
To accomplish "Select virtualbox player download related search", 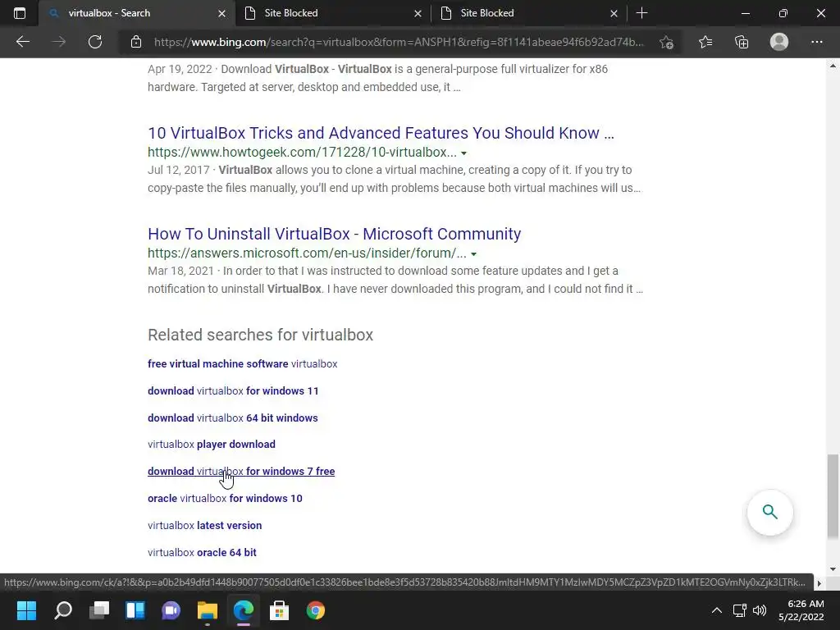I will coord(212,444).
